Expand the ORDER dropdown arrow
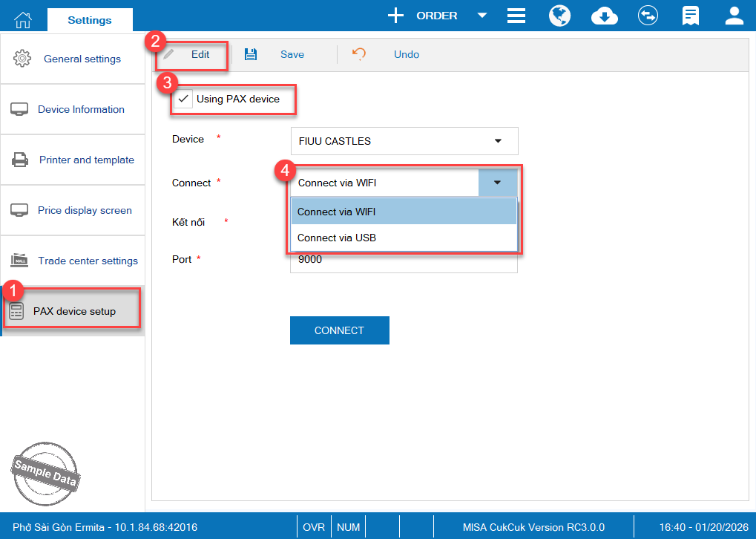Image resolution: width=756 pixels, height=539 pixels. click(481, 16)
